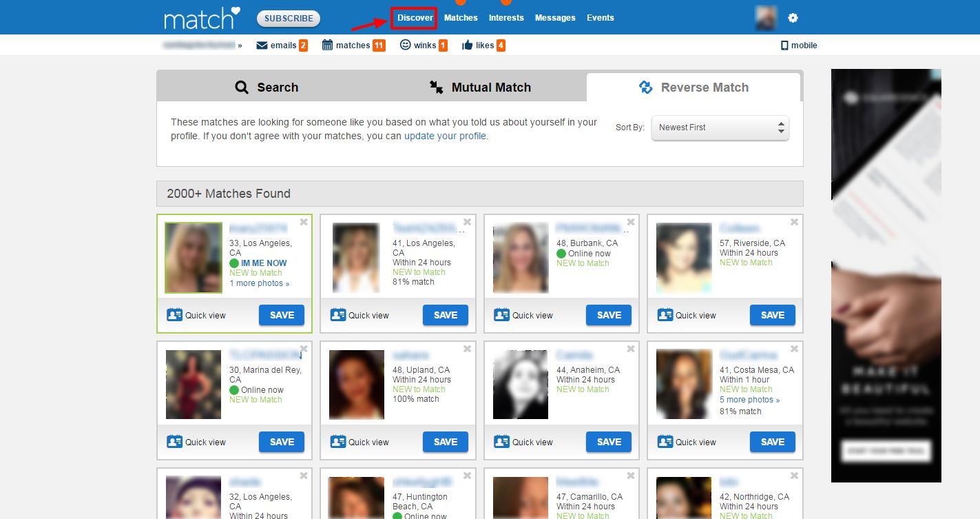Click the banner advertisement beside the results
The image size is (980, 519).
tap(886, 276)
